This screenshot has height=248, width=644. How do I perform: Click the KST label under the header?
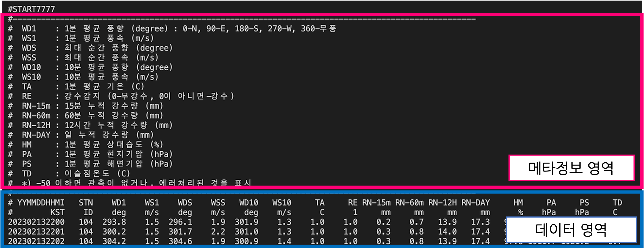(57, 212)
